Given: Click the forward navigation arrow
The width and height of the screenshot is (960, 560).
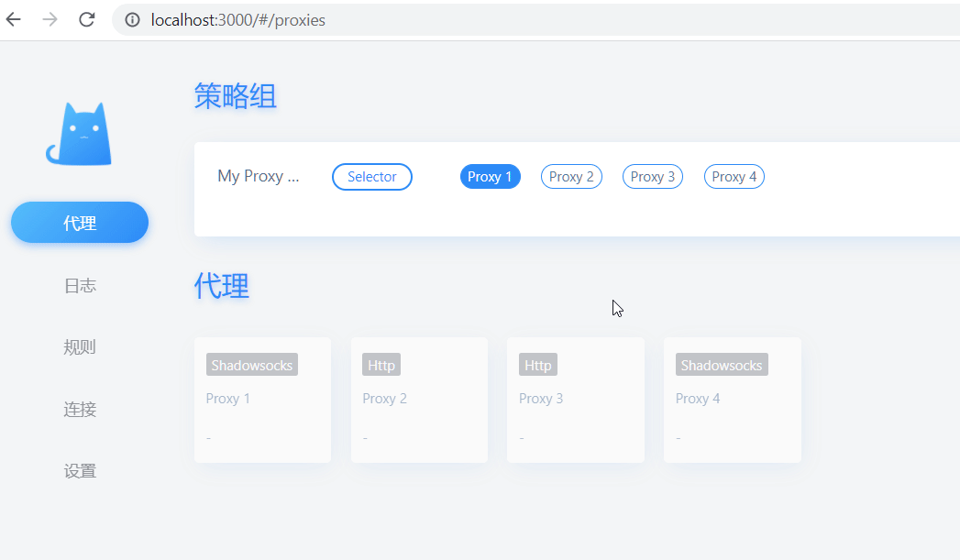Looking at the screenshot, I should coord(48,19).
